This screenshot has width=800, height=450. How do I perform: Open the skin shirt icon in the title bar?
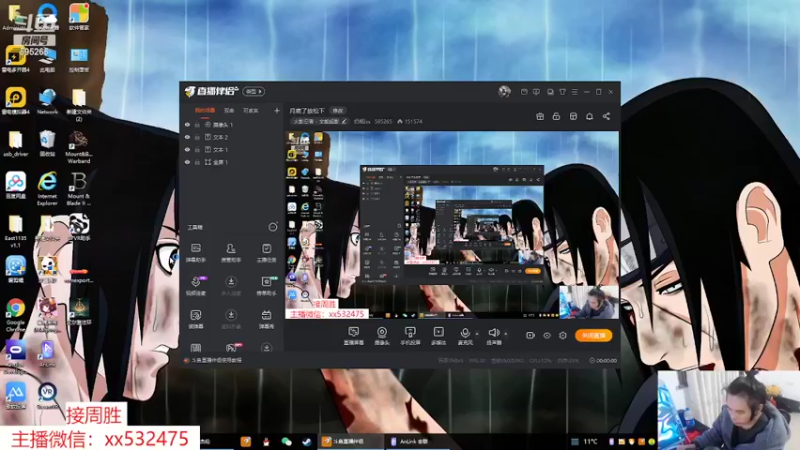[x=562, y=92]
